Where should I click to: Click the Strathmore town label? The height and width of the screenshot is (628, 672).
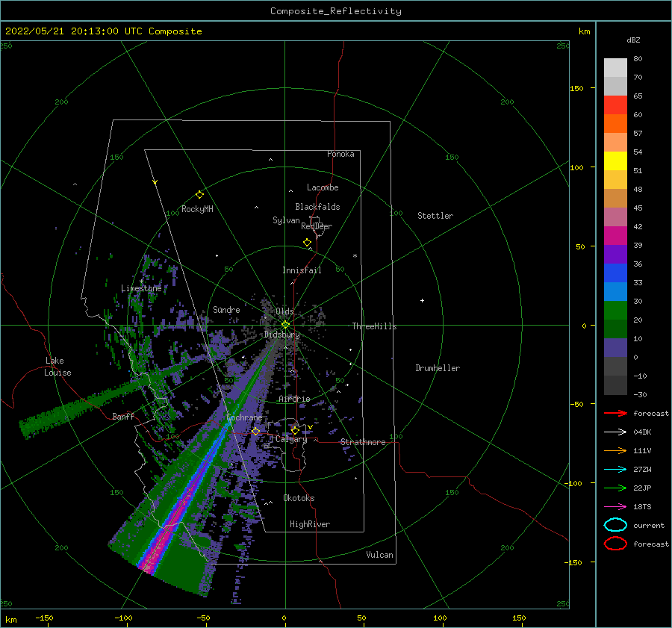coord(363,442)
